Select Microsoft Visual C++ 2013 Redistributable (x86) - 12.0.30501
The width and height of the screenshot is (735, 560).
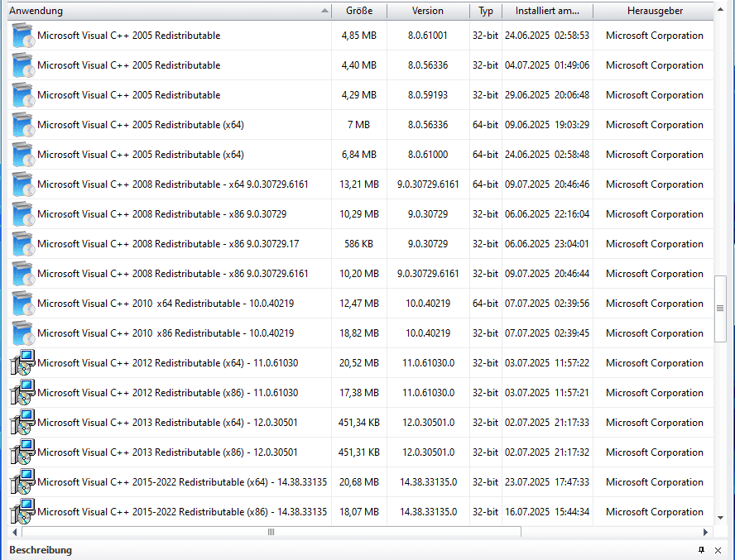tap(167, 452)
